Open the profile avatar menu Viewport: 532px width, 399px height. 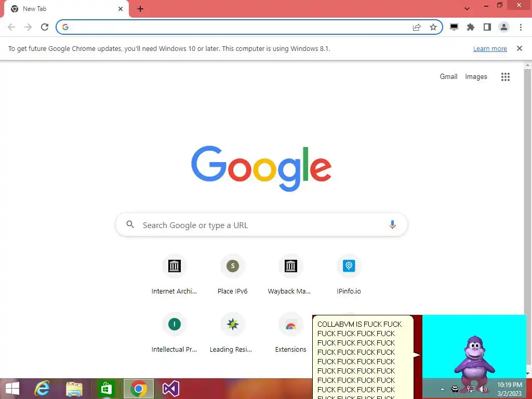pyautogui.click(x=504, y=27)
